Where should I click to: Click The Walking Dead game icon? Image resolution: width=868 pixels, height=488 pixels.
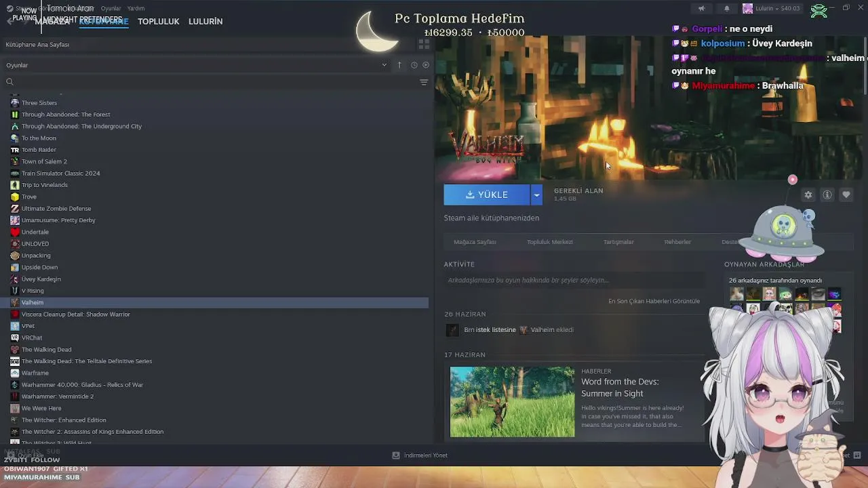[15, 350]
